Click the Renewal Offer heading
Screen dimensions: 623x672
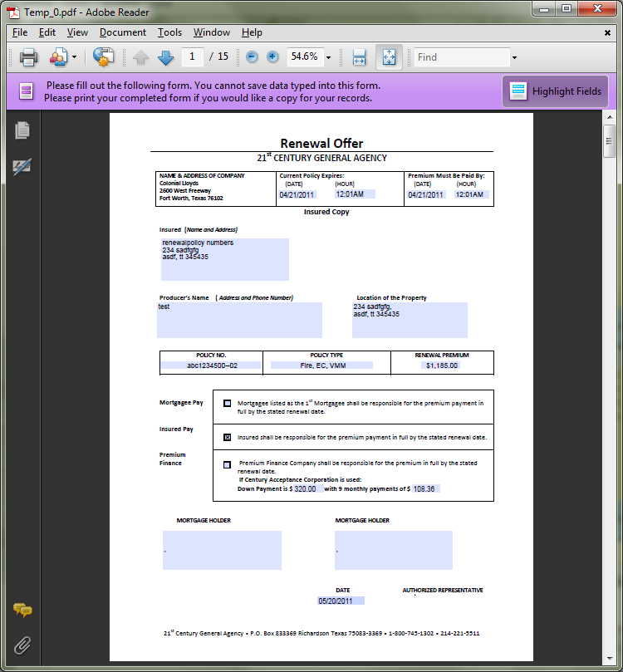click(x=321, y=143)
